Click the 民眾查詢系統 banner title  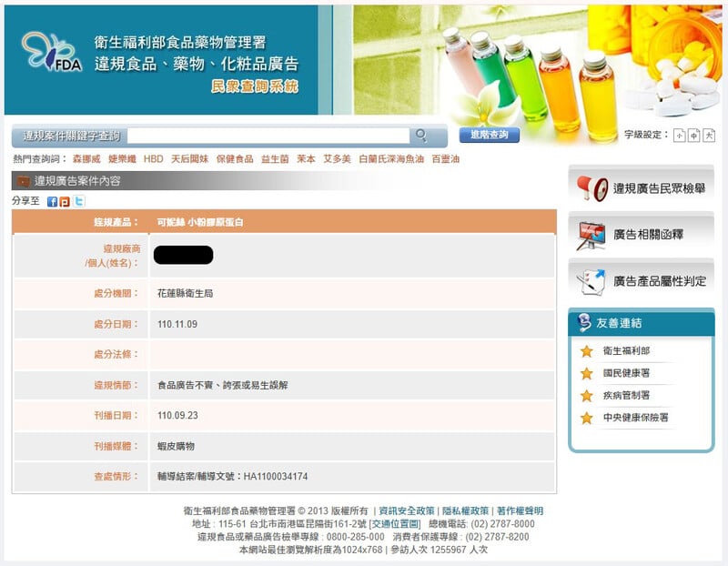point(255,86)
